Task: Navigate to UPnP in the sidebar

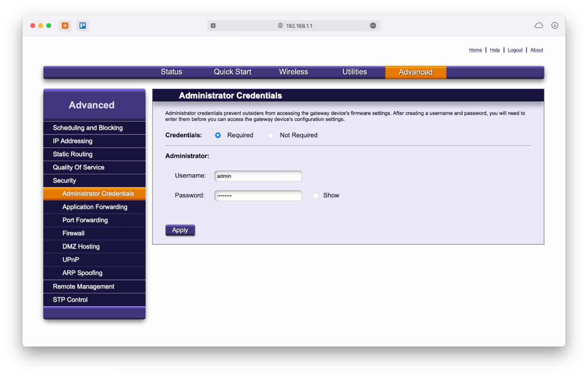Action: pyautogui.click(x=70, y=259)
